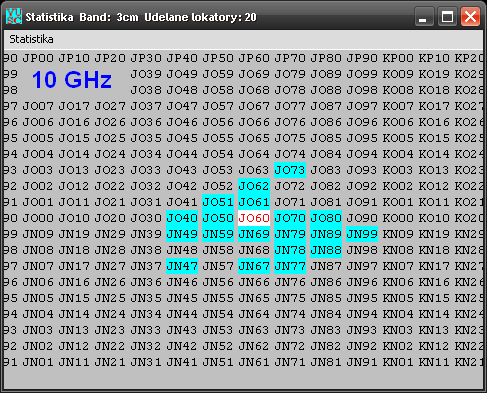
Task: Click the JN52 locator cell
Action: 218,346
